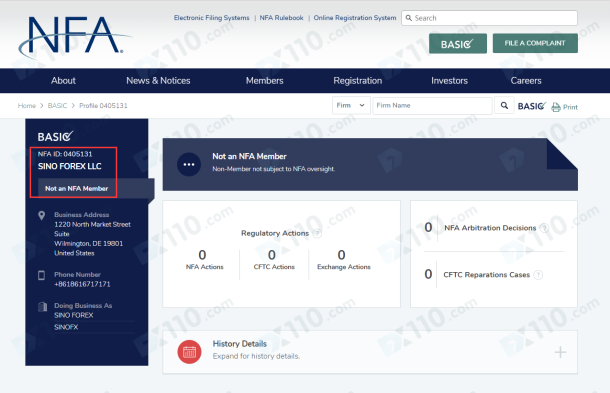This screenshot has height=393, width=610.
Task: Click the SINO FOREX LLC firm name
Action: coord(70,166)
